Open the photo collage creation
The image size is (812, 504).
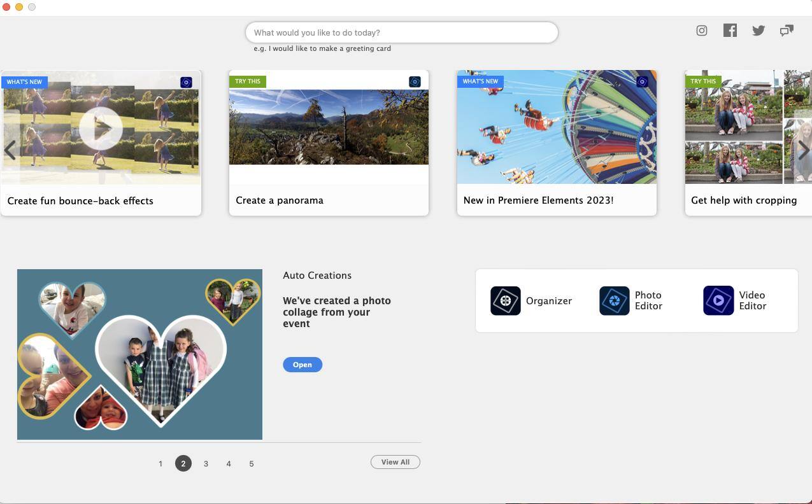[x=302, y=365]
